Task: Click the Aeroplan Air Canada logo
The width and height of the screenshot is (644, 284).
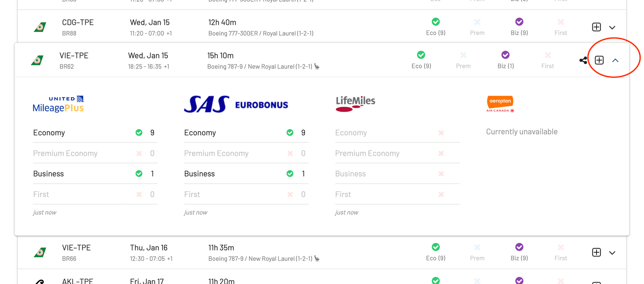Action: point(500,104)
